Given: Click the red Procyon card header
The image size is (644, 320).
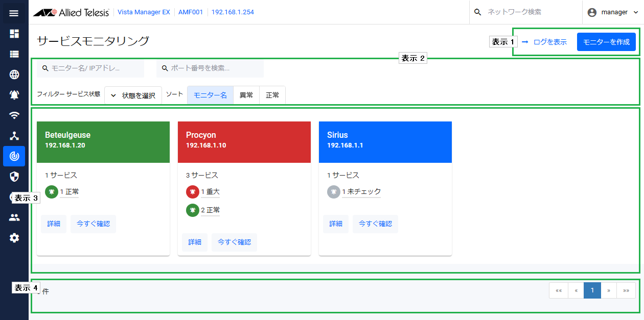Looking at the screenshot, I should (244, 142).
